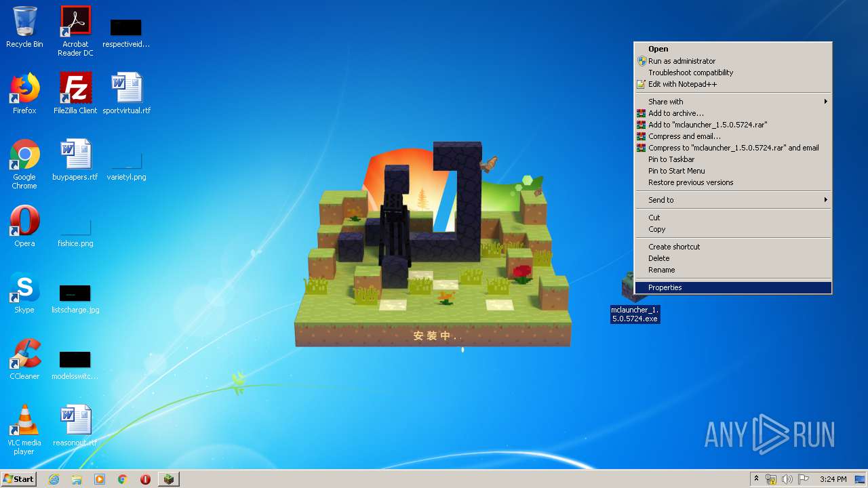Open network status tray icon
Viewport: 868px width, 488px height.
[x=771, y=479]
